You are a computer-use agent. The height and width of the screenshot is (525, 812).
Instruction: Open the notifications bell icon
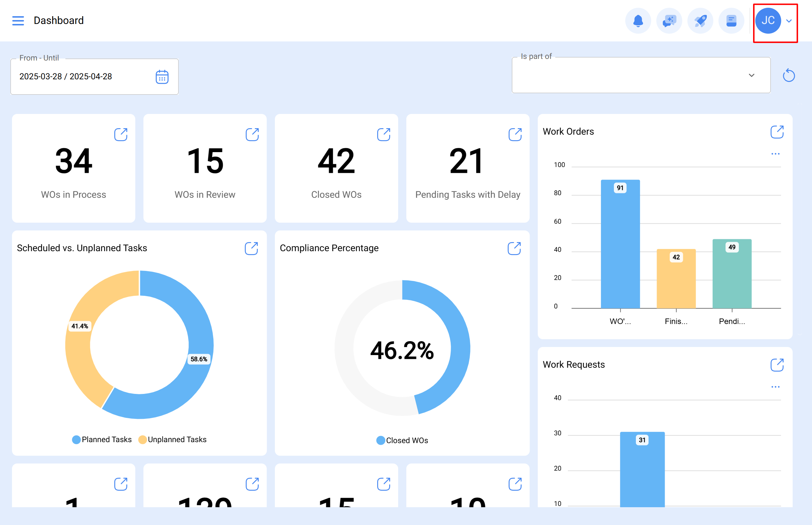(638, 21)
